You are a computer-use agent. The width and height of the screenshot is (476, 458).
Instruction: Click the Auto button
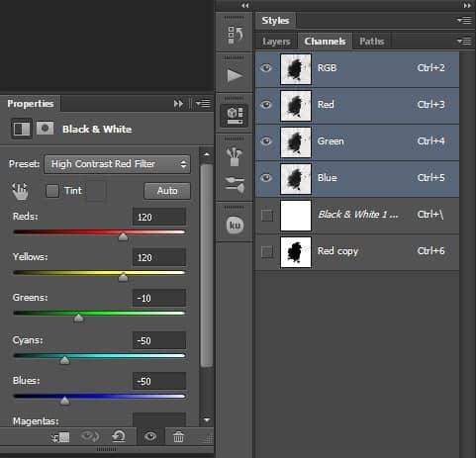(x=167, y=191)
